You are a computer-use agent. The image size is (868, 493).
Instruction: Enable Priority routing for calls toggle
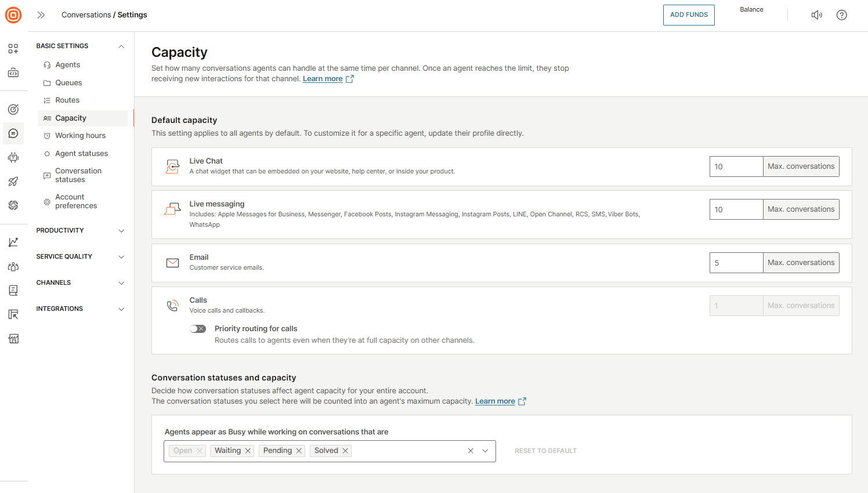tap(198, 329)
